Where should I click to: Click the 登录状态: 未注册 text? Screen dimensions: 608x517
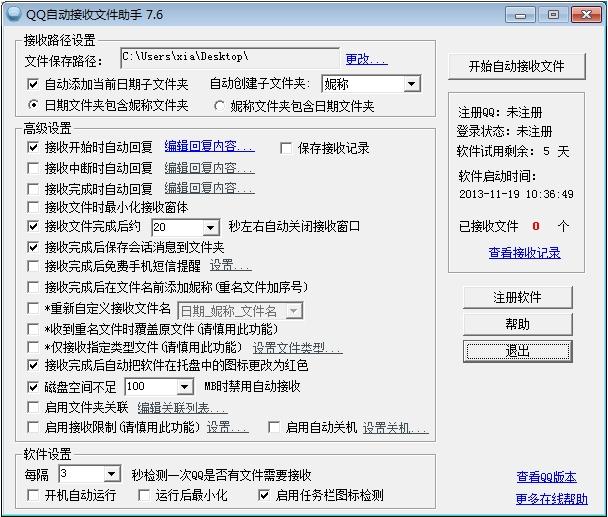click(x=504, y=131)
